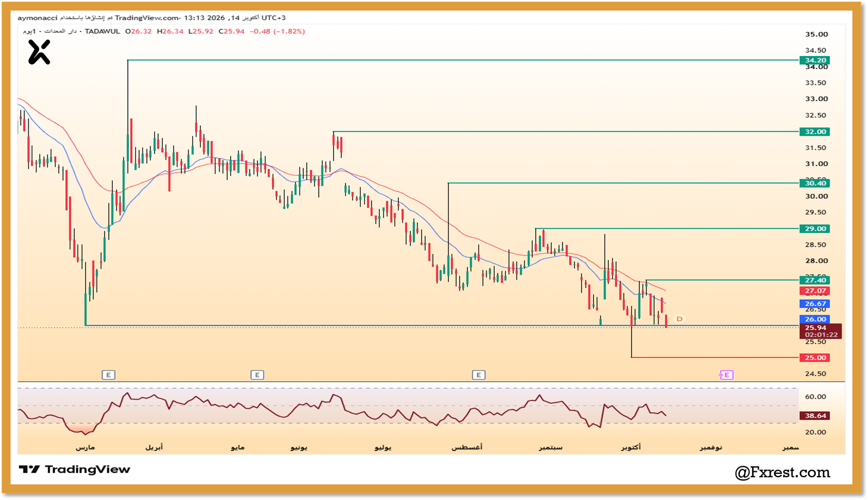Click the change −0.48 (−1.82%) text
868x500 pixels.
(277, 31)
